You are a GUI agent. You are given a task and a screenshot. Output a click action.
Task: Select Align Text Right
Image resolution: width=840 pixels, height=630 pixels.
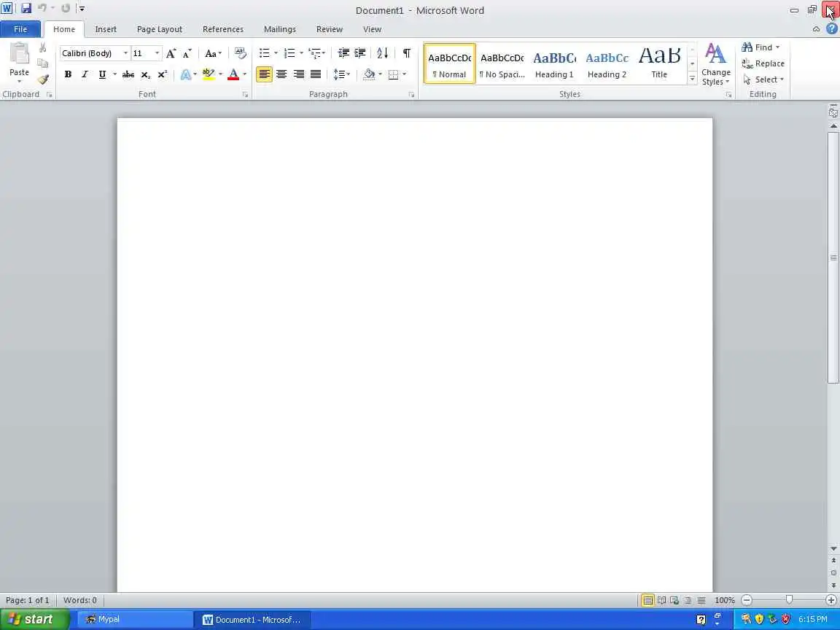click(298, 74)
